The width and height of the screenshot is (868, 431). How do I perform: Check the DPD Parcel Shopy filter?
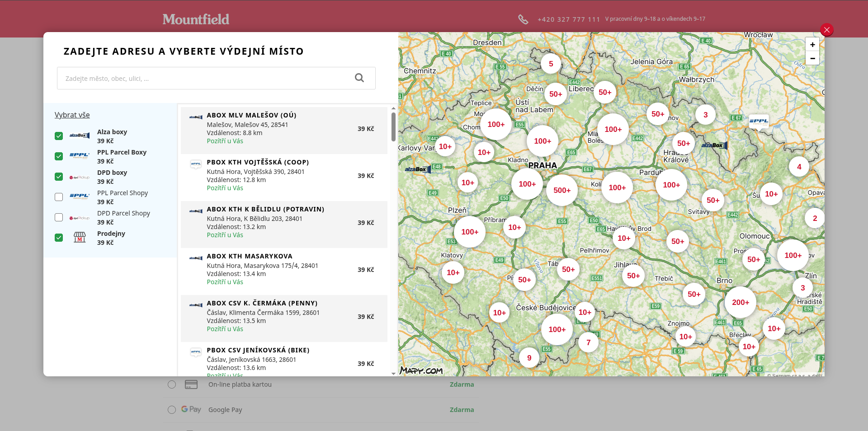coord(59,217)
